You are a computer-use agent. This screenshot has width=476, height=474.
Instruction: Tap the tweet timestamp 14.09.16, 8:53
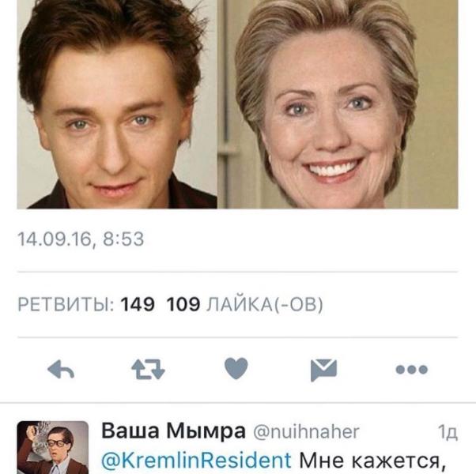81,239
